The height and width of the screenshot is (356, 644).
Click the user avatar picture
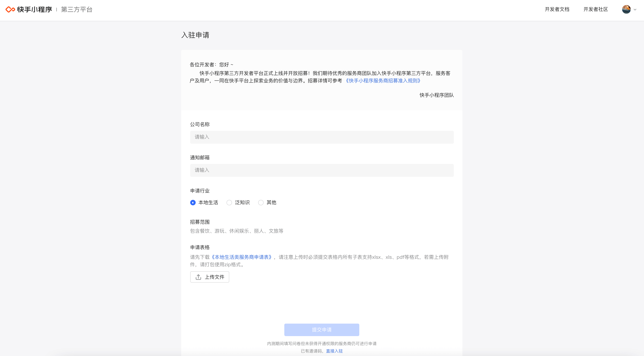(x=626, y=10)
